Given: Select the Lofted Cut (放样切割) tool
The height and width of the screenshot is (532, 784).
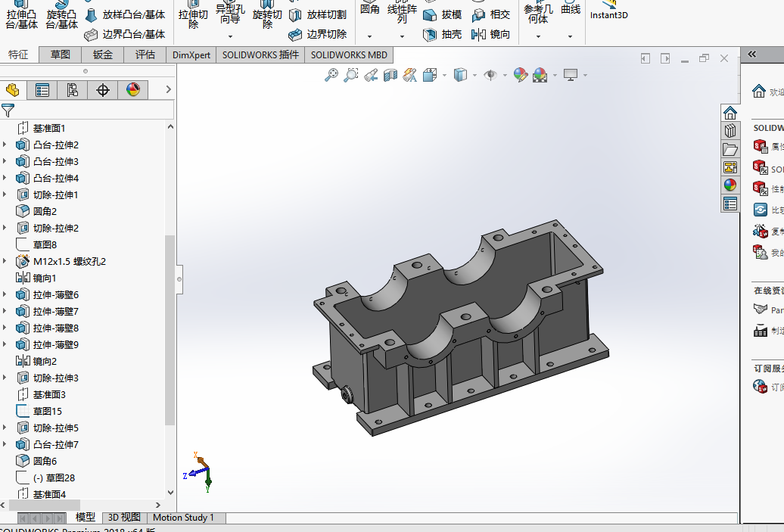Looking at the screenshot, I should tap(318, 15).
